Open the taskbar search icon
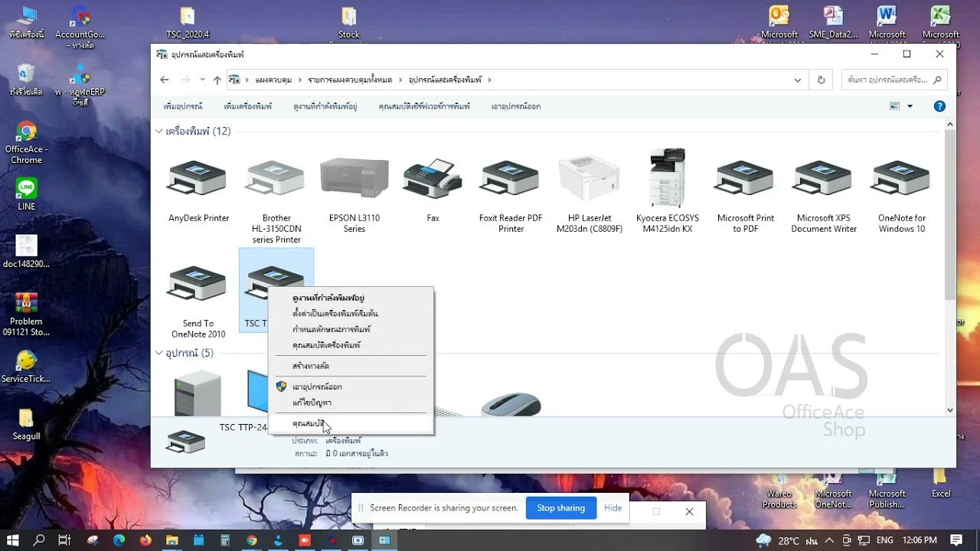Screen dimensions: 980x551 pos(39,540)
